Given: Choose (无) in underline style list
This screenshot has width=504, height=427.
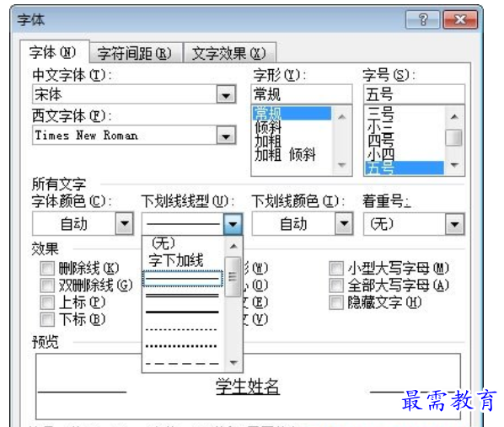Looking at the screenshot, I should [183, 243].
